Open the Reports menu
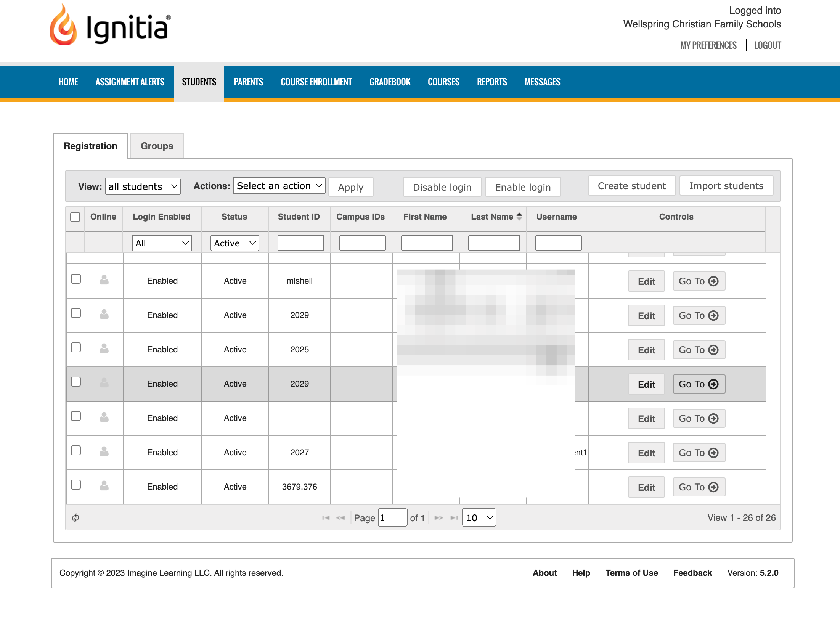 pos(492,82)
